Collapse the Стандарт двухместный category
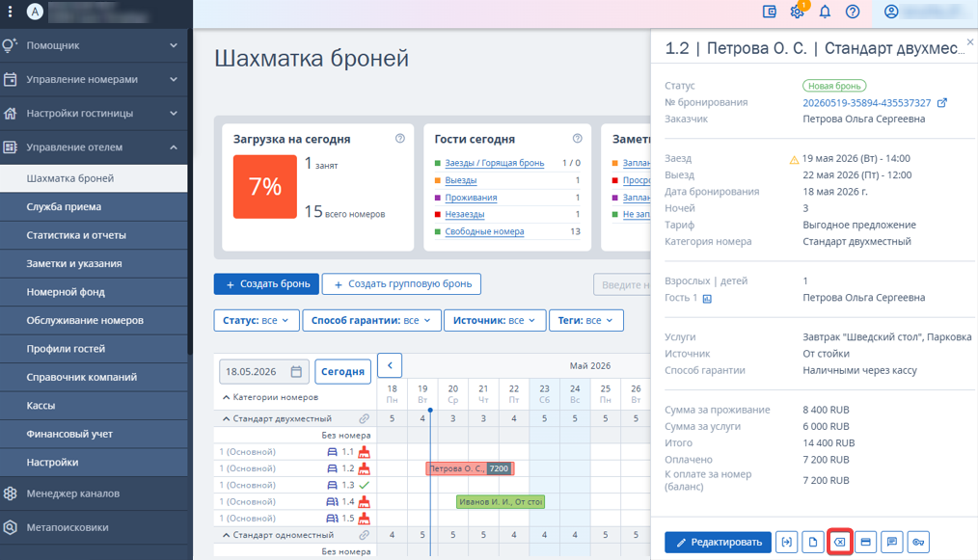 226,418
